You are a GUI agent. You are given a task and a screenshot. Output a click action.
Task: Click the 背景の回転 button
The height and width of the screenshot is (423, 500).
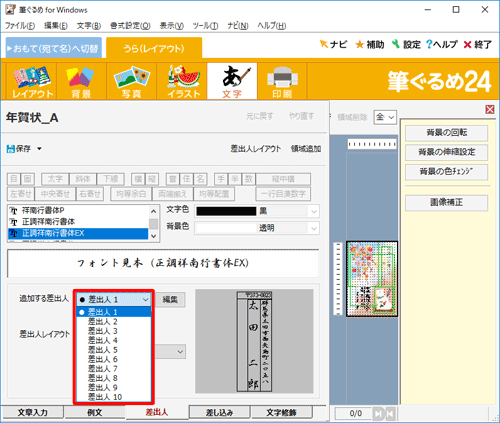tap(446, 133)
